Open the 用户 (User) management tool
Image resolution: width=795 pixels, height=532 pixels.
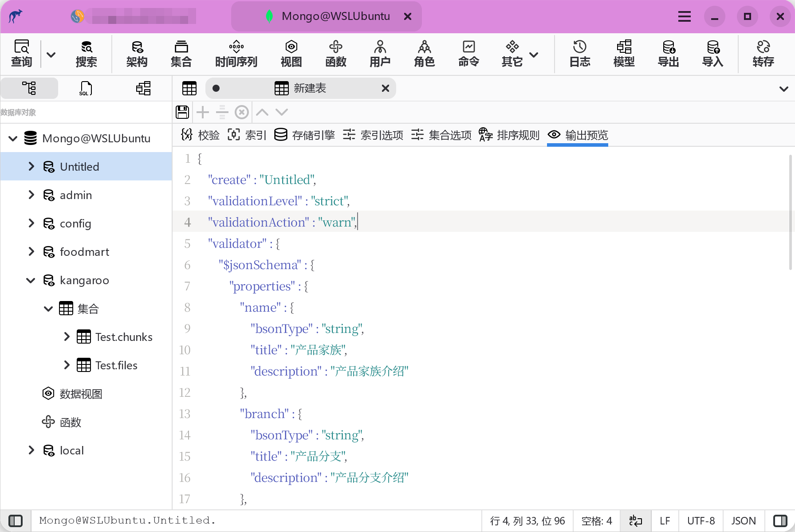pyautogui.click(x=380, y=53)
